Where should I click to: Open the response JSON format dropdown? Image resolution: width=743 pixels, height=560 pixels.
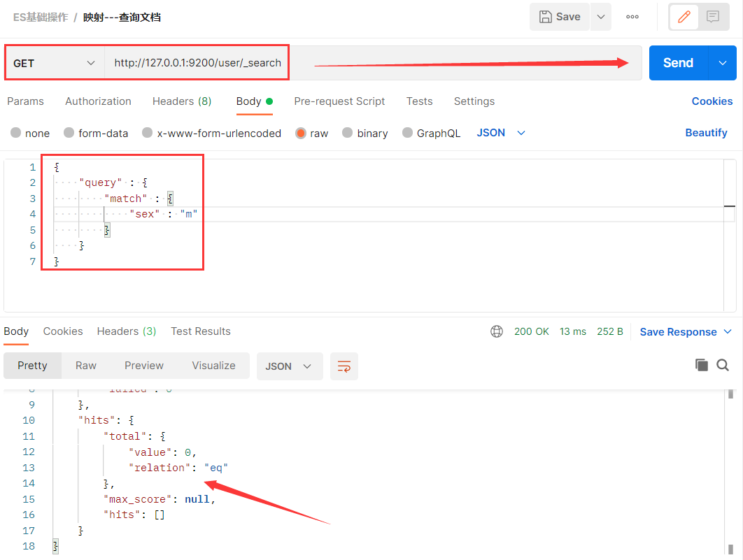(289, 366)
